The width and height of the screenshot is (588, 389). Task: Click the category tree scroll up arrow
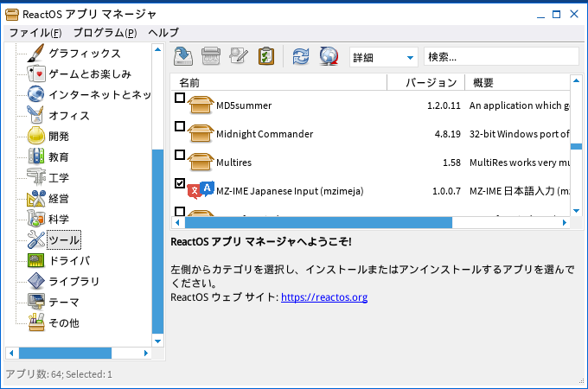(157, 49)
